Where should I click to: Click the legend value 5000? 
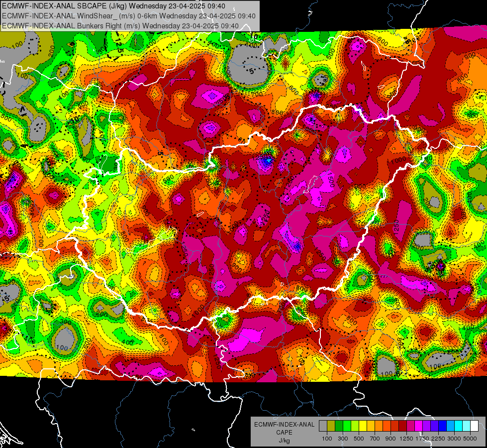pos(470,439)
